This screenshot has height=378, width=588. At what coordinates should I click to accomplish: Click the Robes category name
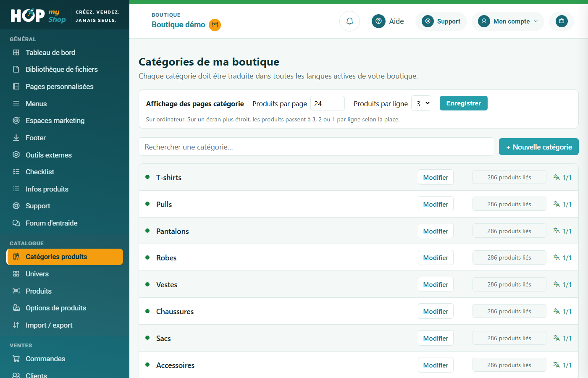[166, 258]
